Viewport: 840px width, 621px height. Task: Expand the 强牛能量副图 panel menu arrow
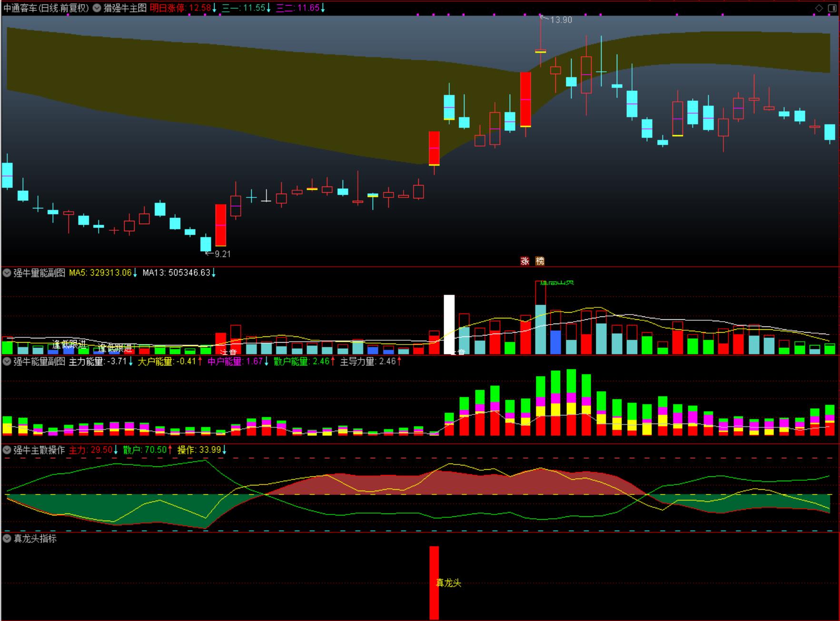(x=7, y=361)
